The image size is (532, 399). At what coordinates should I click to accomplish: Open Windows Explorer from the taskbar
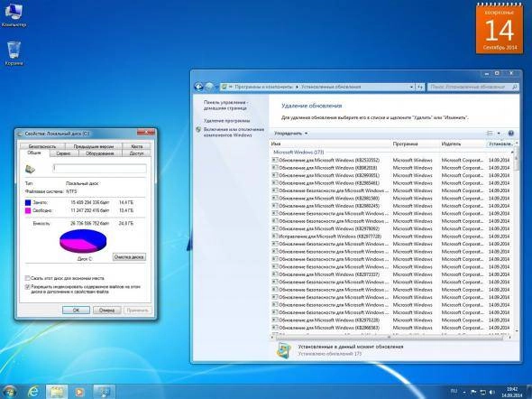[57, 392]
